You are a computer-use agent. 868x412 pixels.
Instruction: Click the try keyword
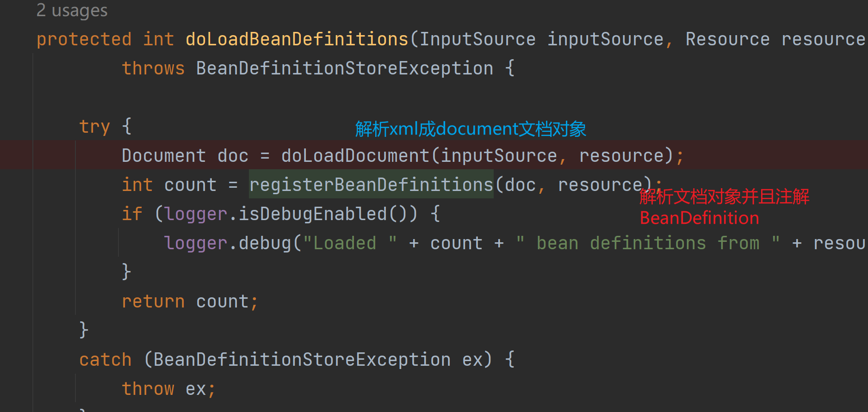(x=94, y=127)
